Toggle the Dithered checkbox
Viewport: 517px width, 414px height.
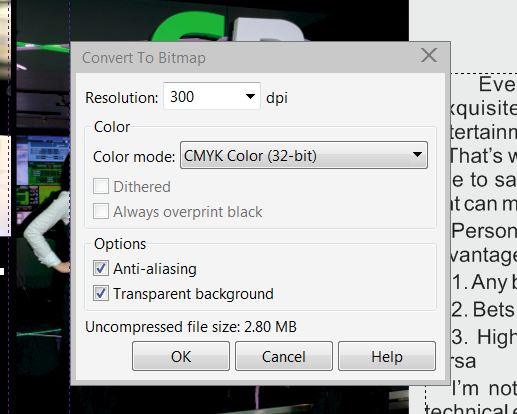101,186
